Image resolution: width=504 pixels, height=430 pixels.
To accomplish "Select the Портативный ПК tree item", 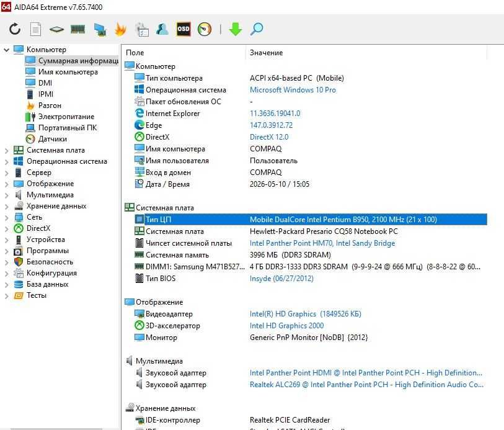I will coord(68,128).
